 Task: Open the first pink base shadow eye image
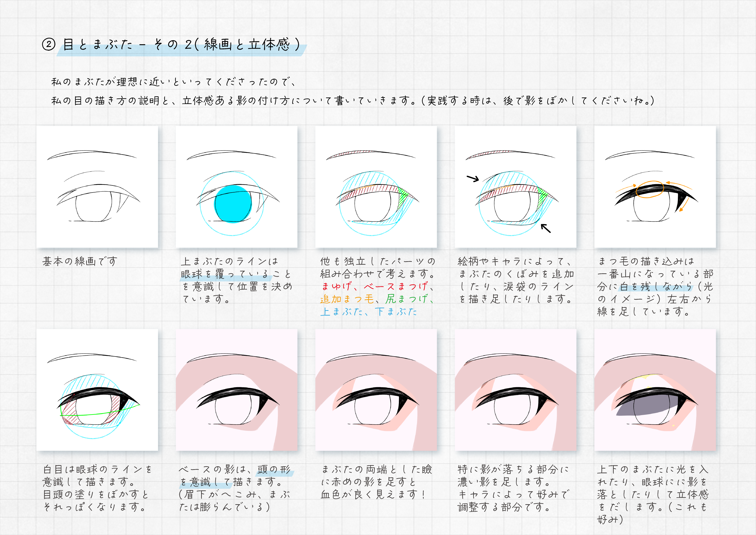click(x=236, y=390)
